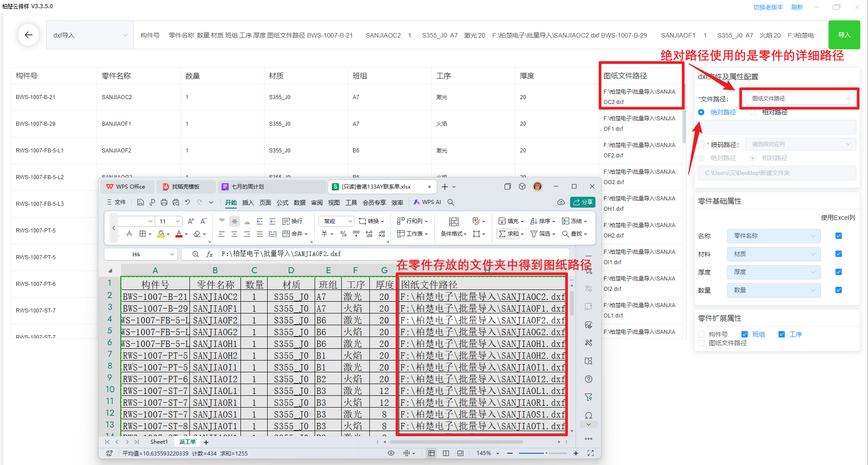Click the yellow fill color swatch

click(x=161, y=234)
